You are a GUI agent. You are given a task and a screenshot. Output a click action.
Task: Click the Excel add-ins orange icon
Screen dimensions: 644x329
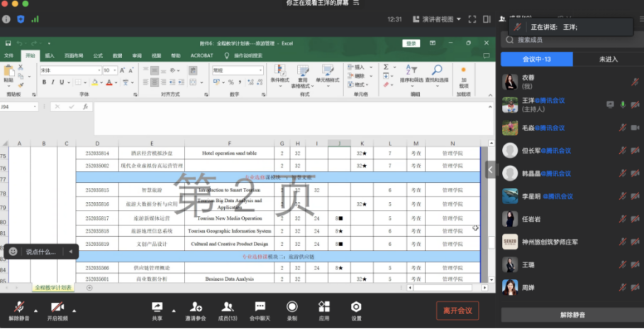[x=464, y=69]
